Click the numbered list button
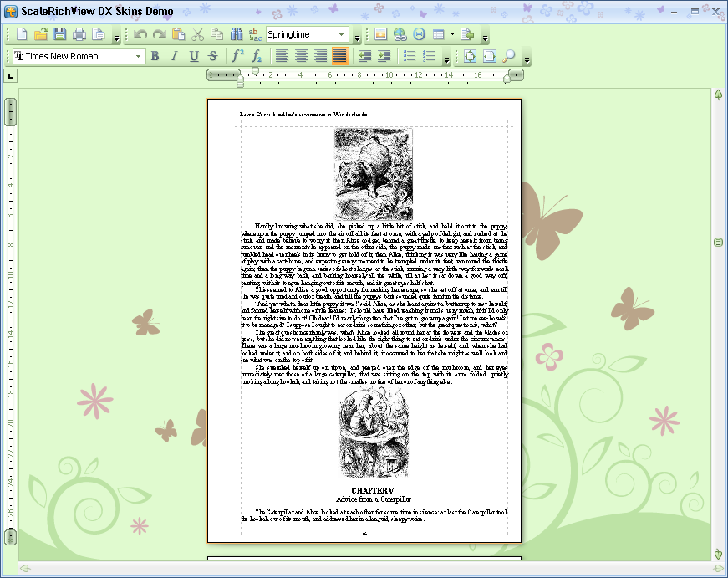Viewport: 728px width, 578px height. pos(429,56)
